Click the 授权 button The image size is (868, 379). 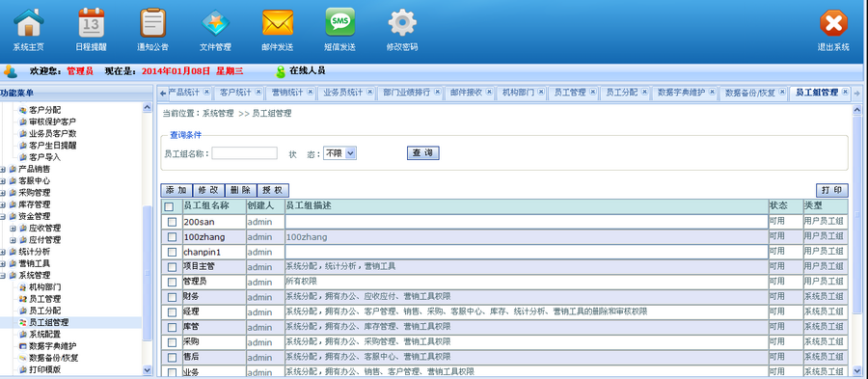(273, 190)
